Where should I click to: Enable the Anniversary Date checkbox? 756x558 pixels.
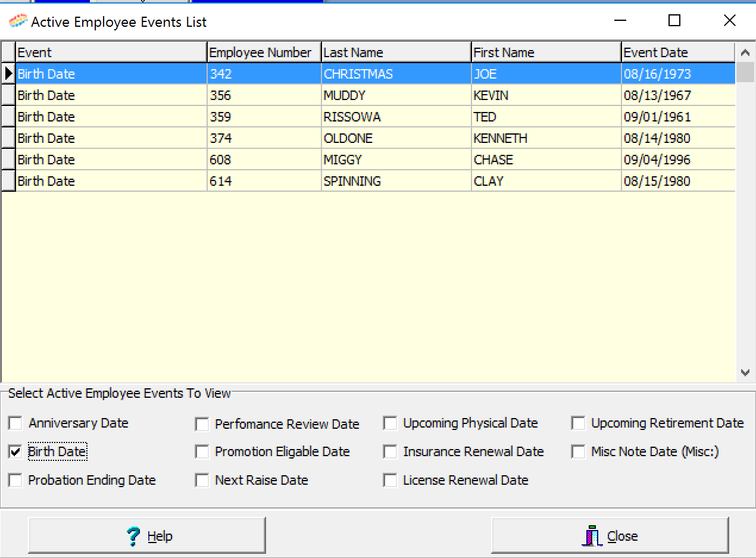point(15,423)
